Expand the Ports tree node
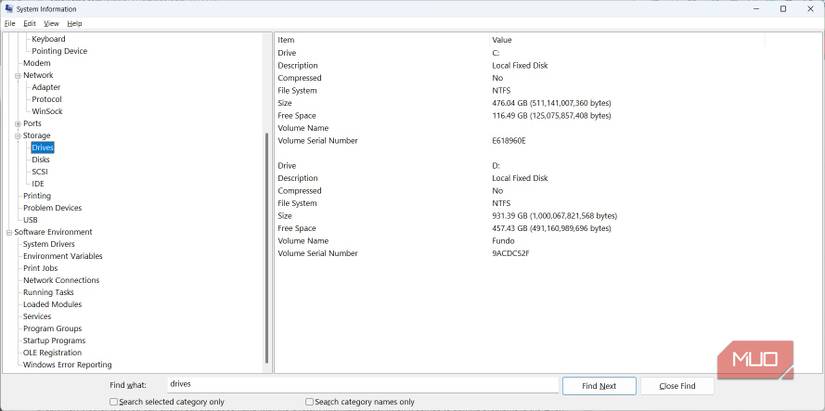 coord(18,124)
